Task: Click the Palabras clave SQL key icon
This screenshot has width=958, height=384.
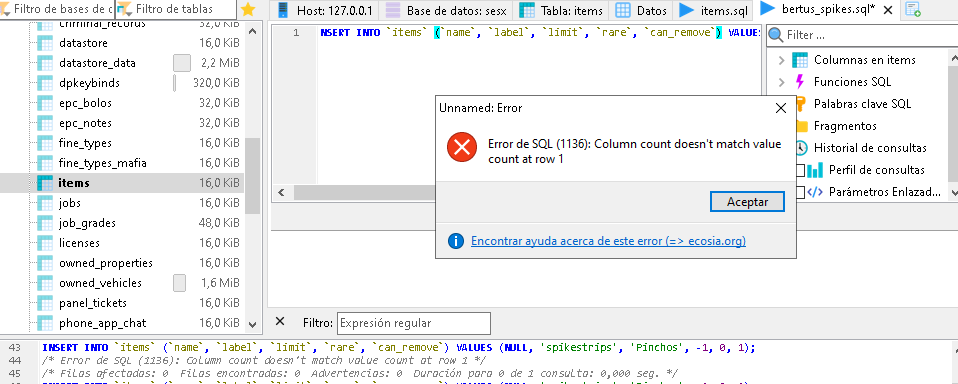Action: (x=802, y=104)
